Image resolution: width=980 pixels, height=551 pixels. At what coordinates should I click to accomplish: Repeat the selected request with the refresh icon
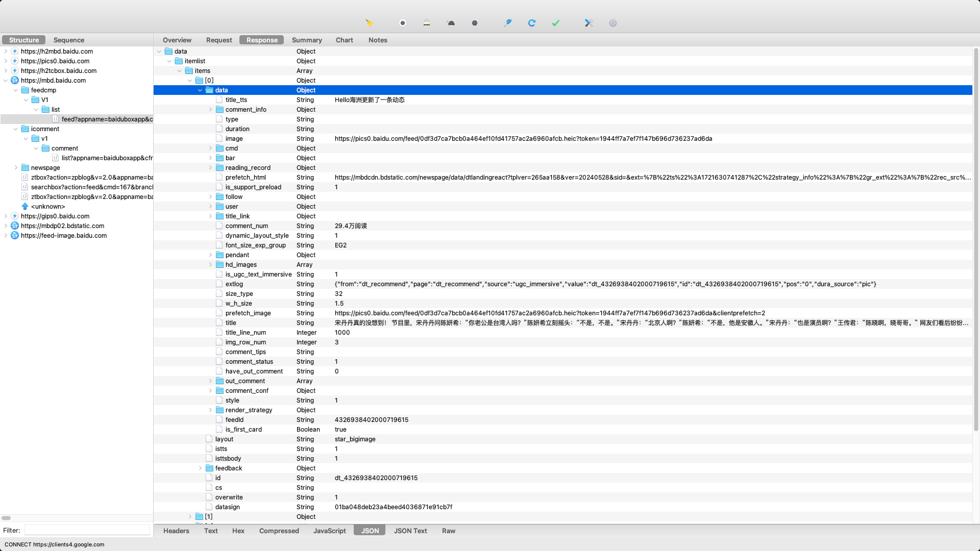click(x=532, y=23)
